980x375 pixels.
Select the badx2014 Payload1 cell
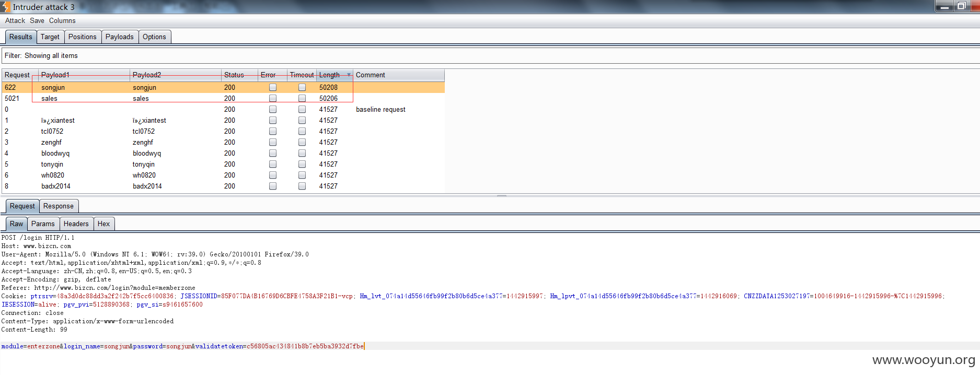[84, 186]
